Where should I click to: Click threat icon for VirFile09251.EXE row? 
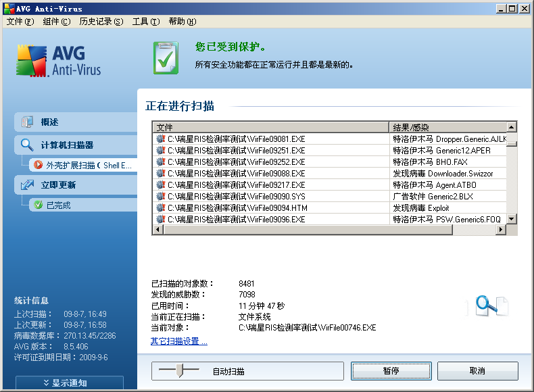tap(161, 150)
